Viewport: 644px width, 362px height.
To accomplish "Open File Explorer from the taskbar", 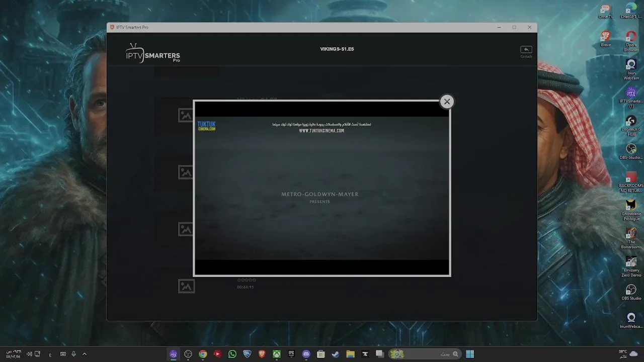I will [350, 354].
